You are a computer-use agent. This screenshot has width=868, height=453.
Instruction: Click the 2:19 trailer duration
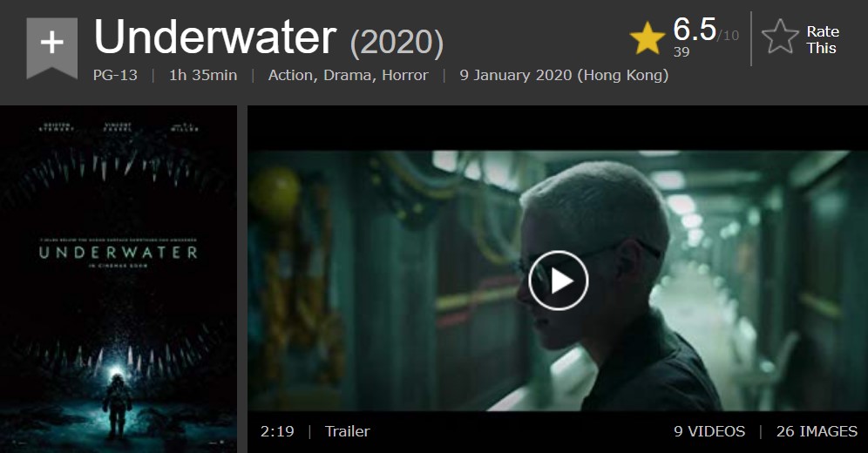(x=277, y=431)
